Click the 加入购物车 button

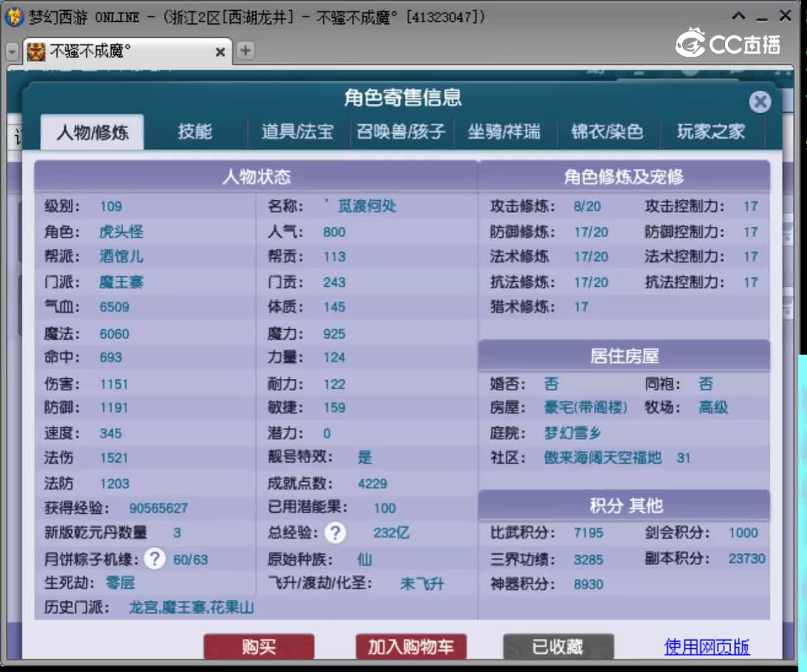click(x=411, y=646)
